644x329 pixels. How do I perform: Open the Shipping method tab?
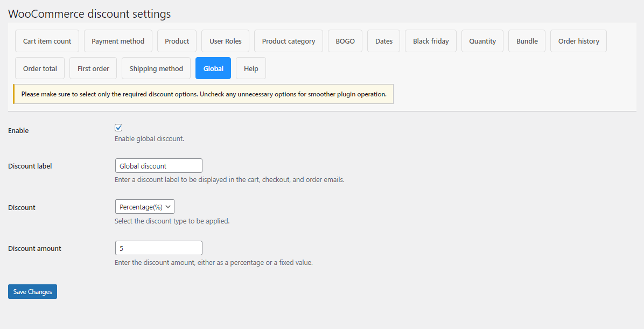click(156, 68)
